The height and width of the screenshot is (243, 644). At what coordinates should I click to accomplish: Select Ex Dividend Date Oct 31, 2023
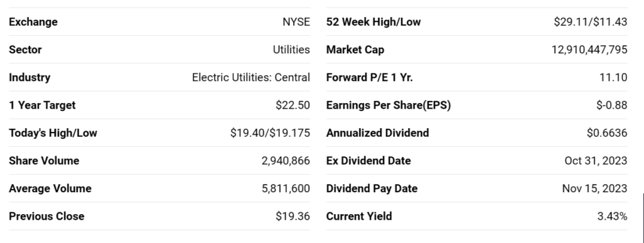click(x=596, y=161)
